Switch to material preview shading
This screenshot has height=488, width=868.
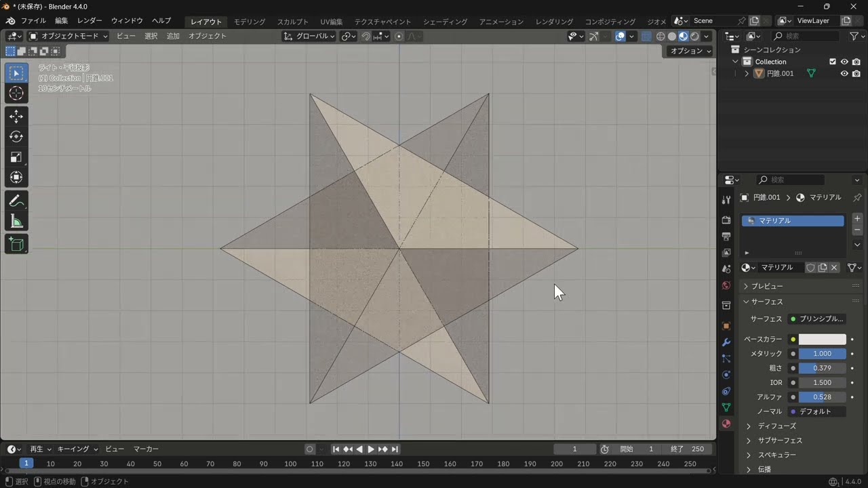pyautogui.click(x=684, y=36)
